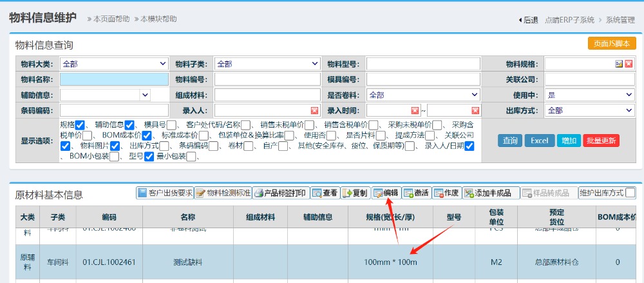This screenshot has width=644, height=283.
Task: Click into the 物料名称 input field
Action: tap(114, 79)
